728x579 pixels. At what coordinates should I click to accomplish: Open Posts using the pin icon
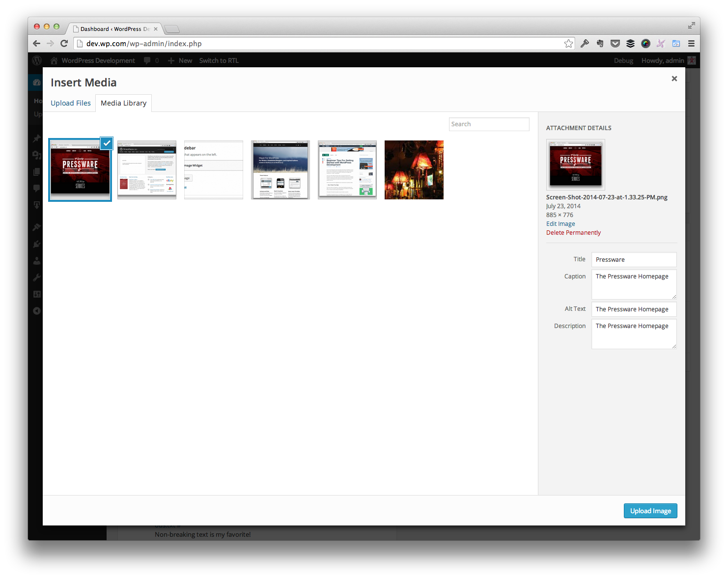click(36, 138)
